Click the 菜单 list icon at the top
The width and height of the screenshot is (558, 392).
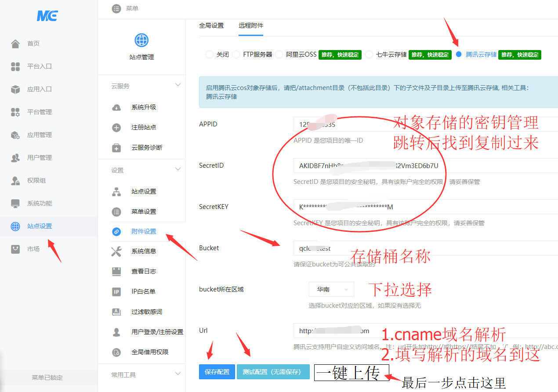point(116,8)
